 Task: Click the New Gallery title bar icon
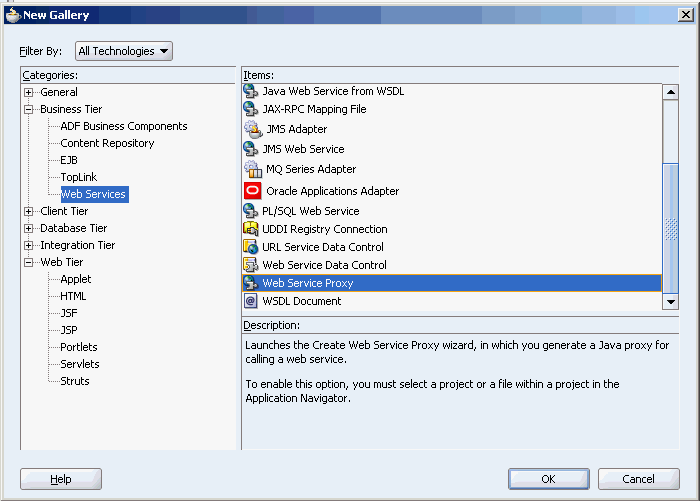(x=13, y=15)
